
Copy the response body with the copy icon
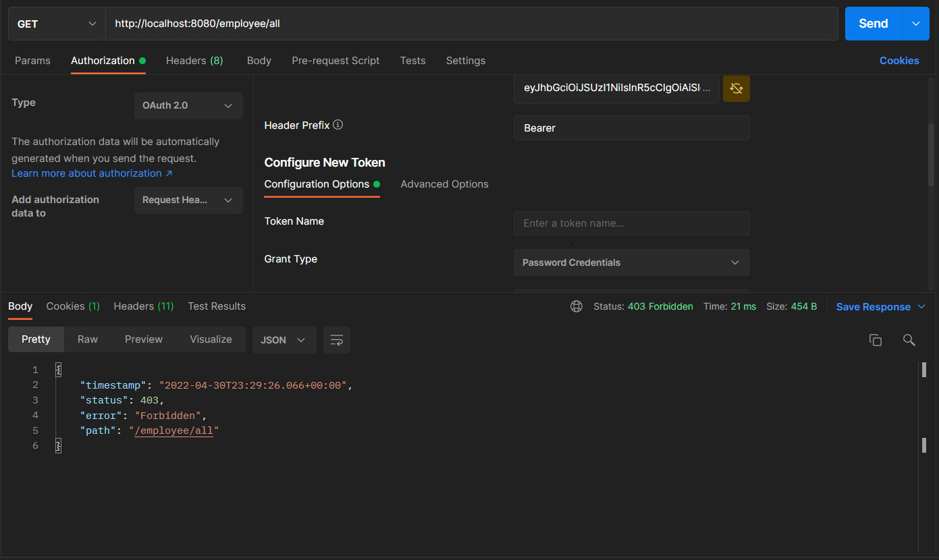[x=876, y=340]
